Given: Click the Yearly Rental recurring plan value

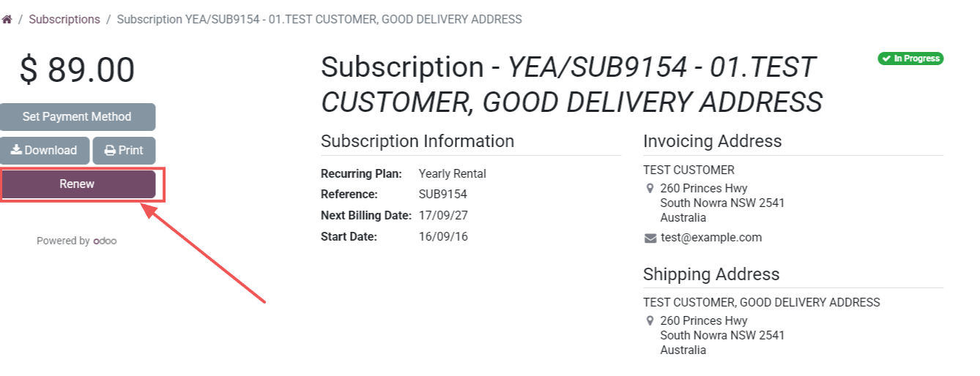Looking at the screenshot, I should [452, 174].
